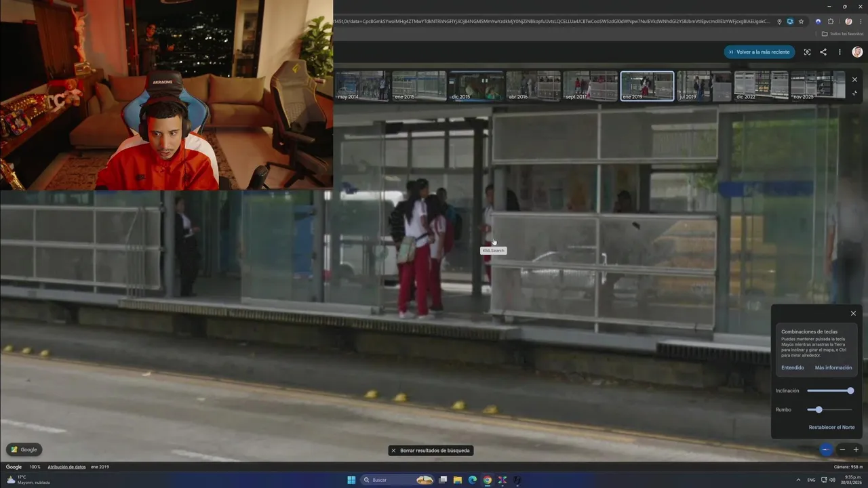Screen dimensions: 868x488
Task: Zoom out with the minus button
Action: coord(842,449)
